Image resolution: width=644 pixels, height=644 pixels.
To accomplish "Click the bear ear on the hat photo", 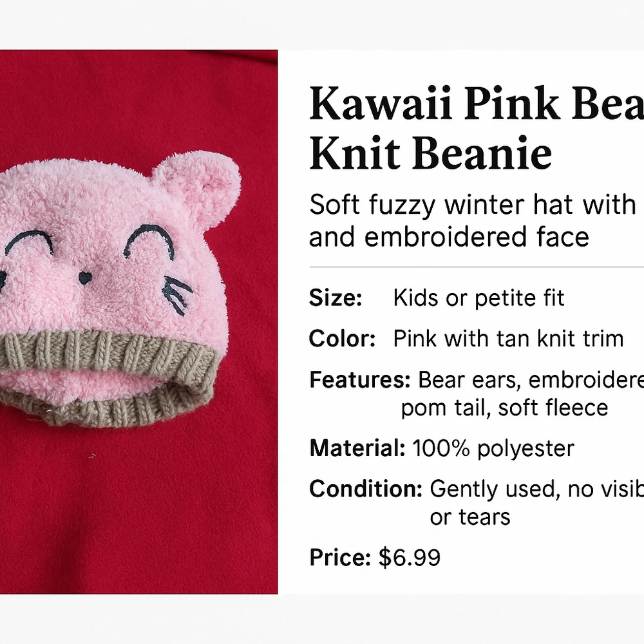I will tap(197, 176).
